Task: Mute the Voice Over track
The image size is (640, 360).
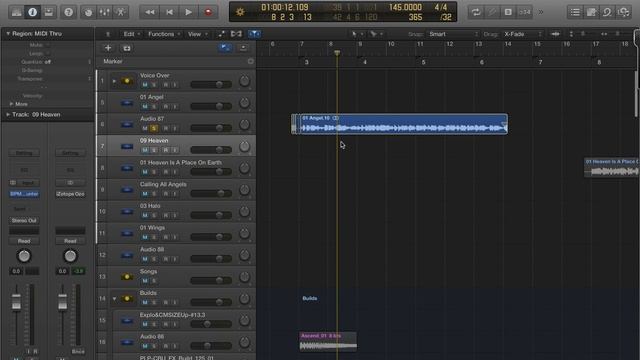Action: click(x=145, y=85)
